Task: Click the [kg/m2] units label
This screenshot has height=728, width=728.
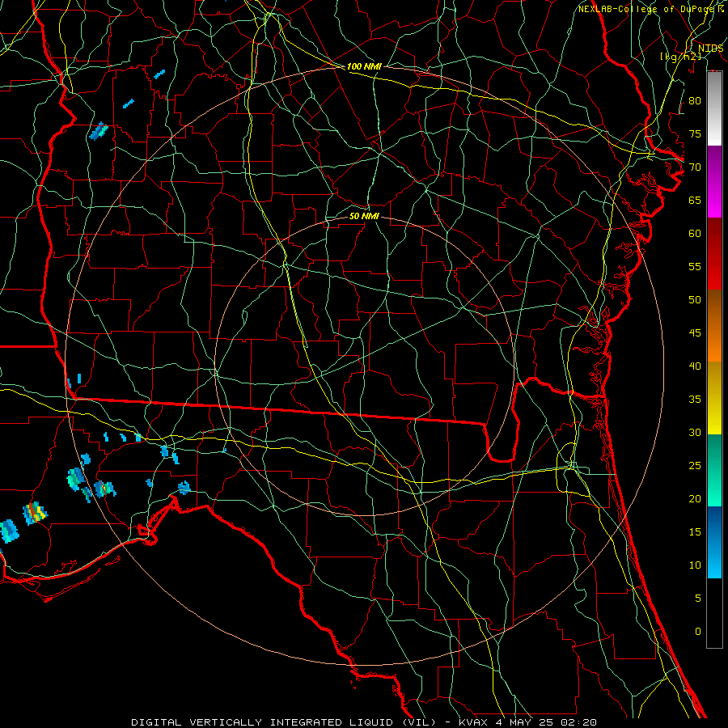Action: [680, 57]
